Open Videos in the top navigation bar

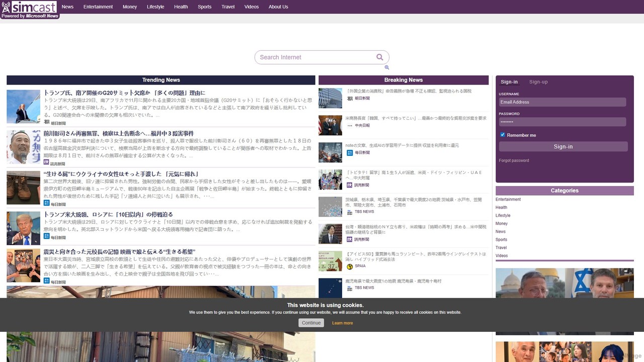click(252, 7)
